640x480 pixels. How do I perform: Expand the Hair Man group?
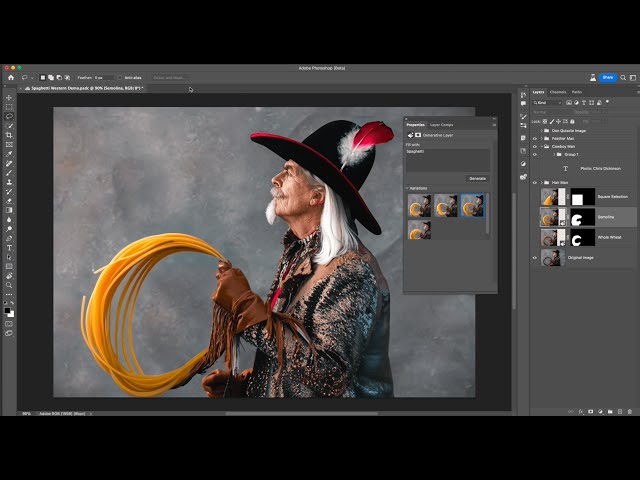(542, 183)
